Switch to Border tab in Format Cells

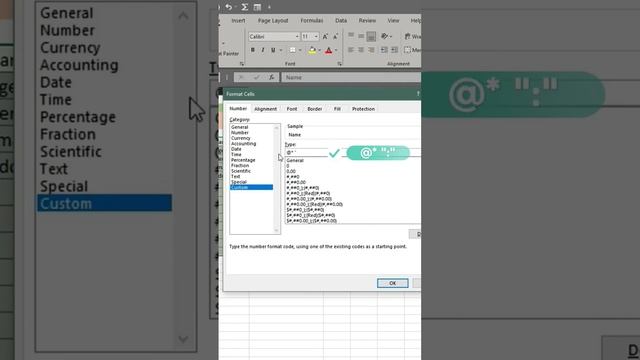315,109
